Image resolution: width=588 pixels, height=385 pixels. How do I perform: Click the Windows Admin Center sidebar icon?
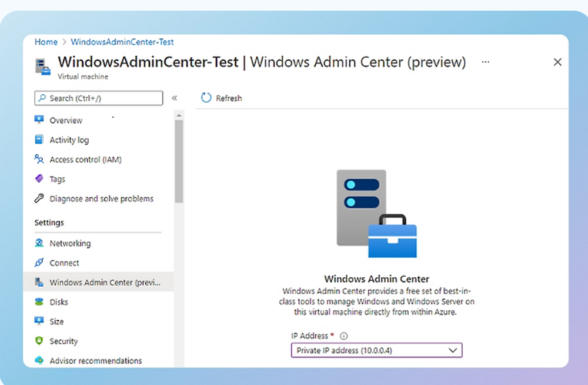[39, 282]
